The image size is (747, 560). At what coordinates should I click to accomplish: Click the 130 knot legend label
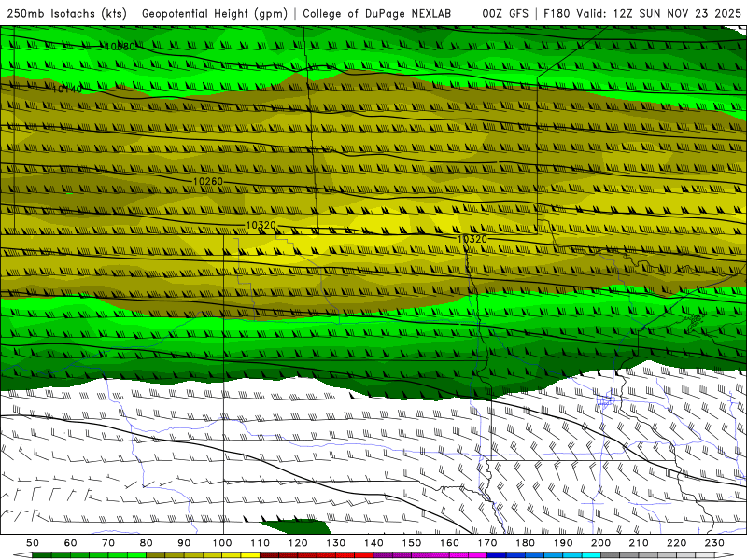[x=336, y=543]
